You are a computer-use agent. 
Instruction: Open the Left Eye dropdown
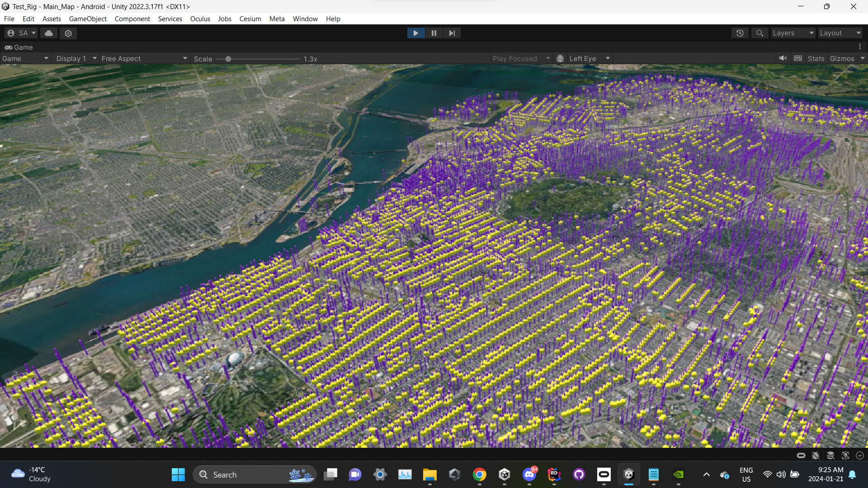pos(589,59)
